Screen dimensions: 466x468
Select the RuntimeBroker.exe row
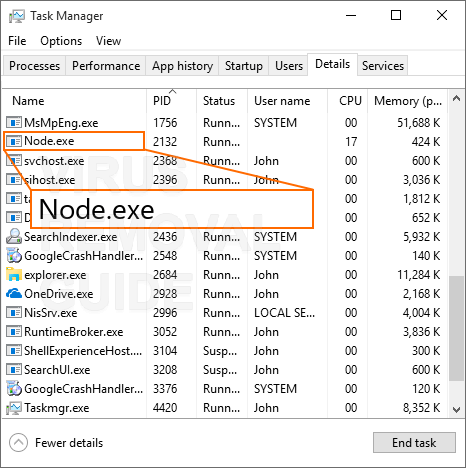pyautogui.click(x=225, y=332)
